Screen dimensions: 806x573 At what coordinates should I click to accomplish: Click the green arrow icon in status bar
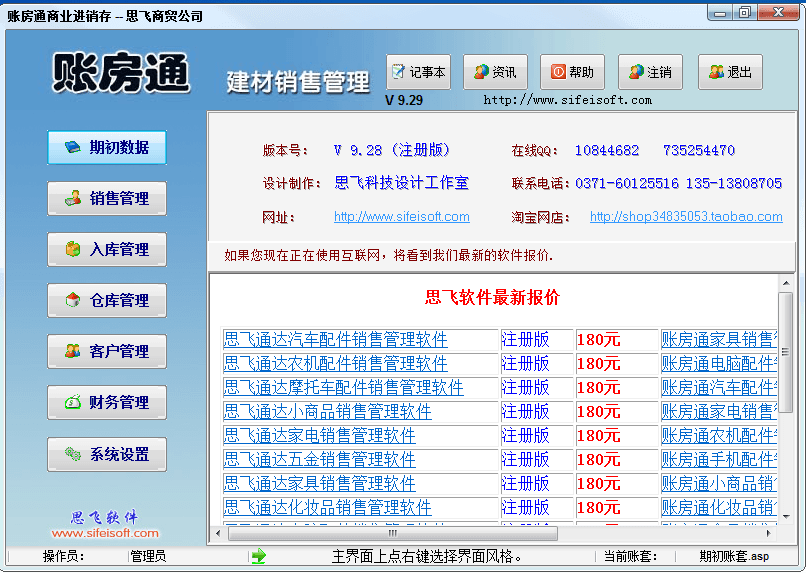point(259,556)
